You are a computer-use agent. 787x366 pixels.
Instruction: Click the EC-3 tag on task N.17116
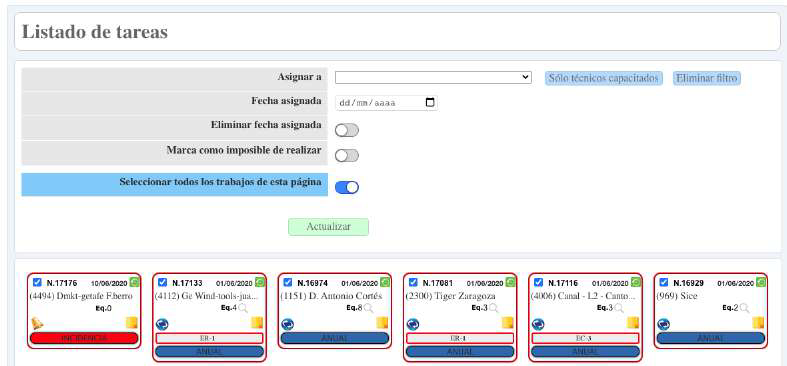click(586, 338)
